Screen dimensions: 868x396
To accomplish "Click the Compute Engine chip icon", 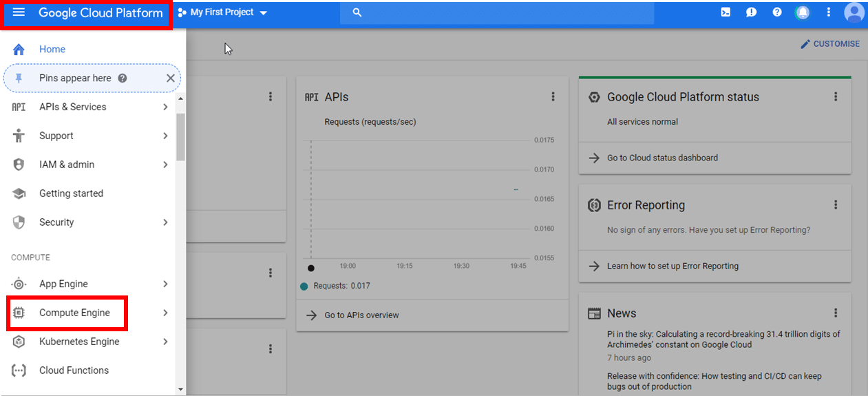I will pos(19,313).
